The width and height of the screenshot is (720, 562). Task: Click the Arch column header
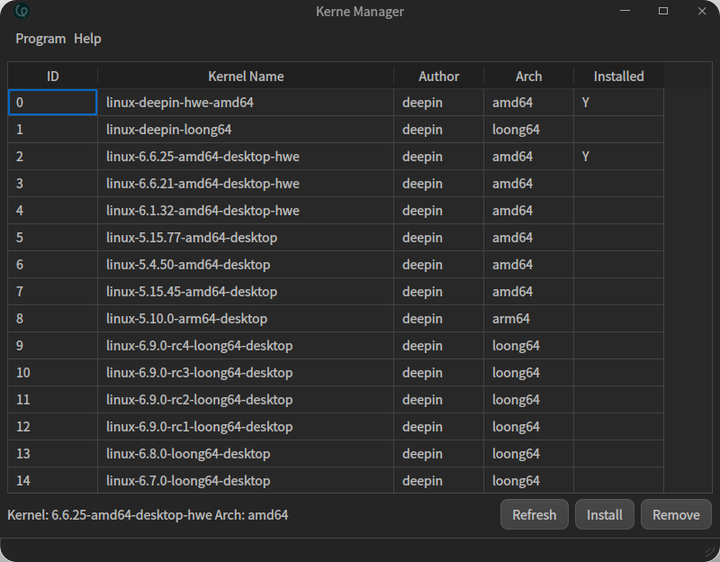tap(529, 76)
